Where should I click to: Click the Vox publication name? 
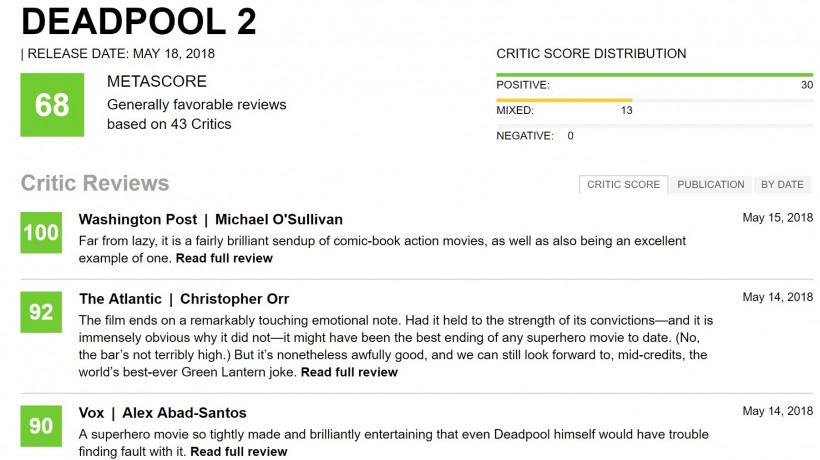(x=92, y=413)
